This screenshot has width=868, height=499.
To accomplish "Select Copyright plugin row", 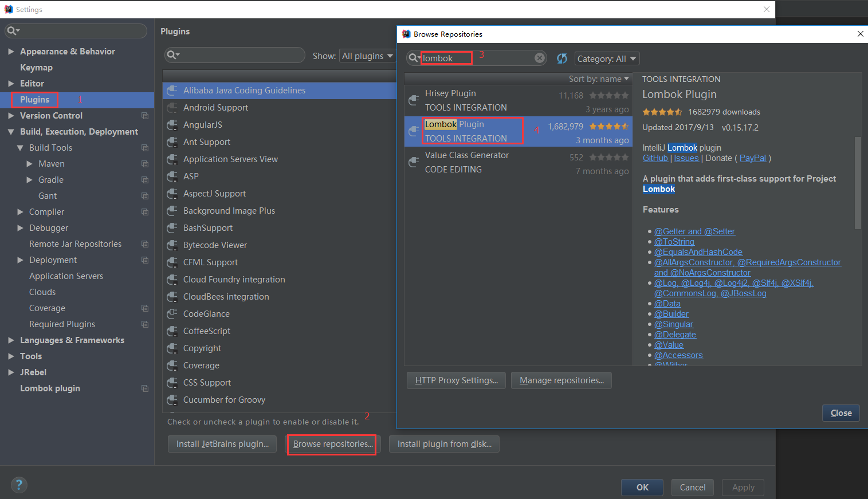I will point(280,348).
